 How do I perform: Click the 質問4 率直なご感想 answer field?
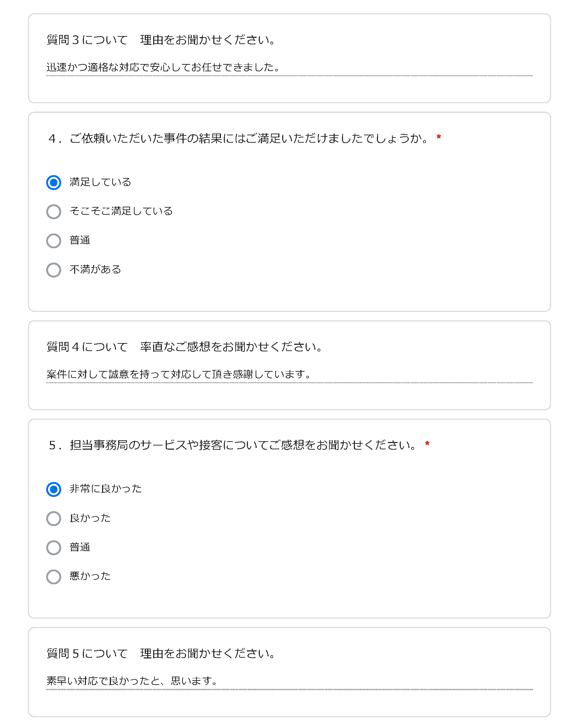(x=289, y=374)
